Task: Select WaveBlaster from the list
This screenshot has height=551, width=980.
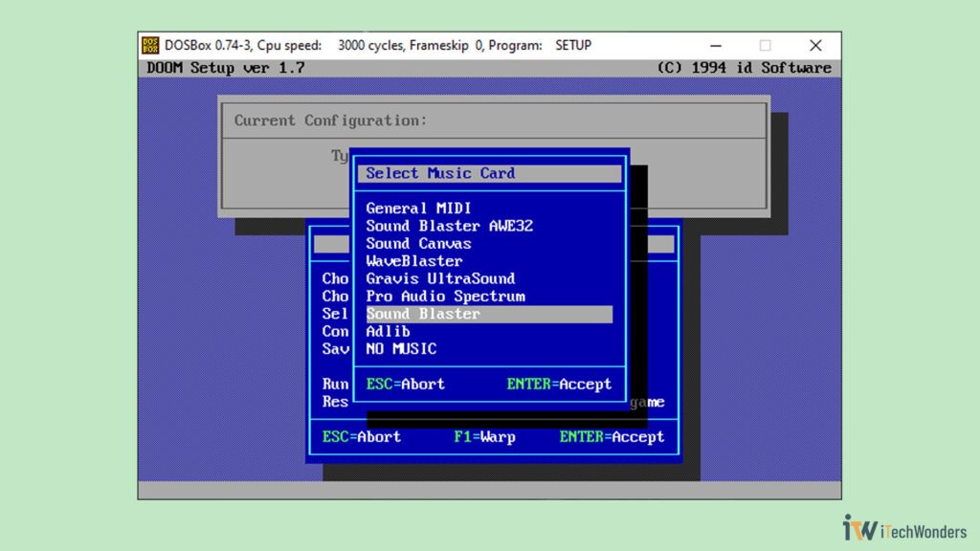Action: click(x=415, y=261)
